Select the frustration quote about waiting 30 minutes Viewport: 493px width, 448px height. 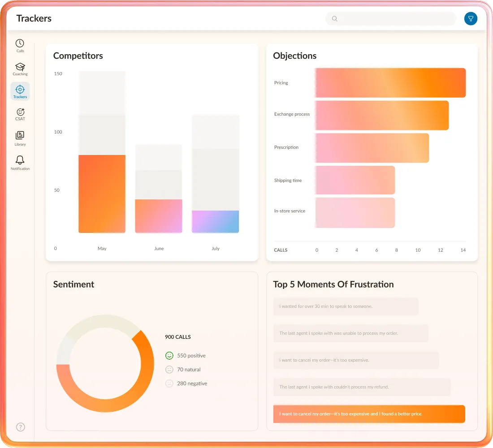[x=345, y=306]
